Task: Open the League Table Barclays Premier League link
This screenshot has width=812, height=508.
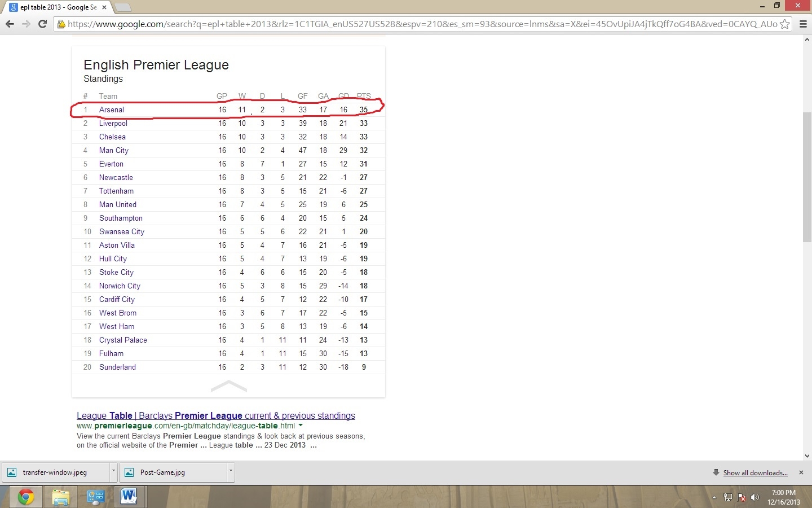Action: (x=216, y=415)
